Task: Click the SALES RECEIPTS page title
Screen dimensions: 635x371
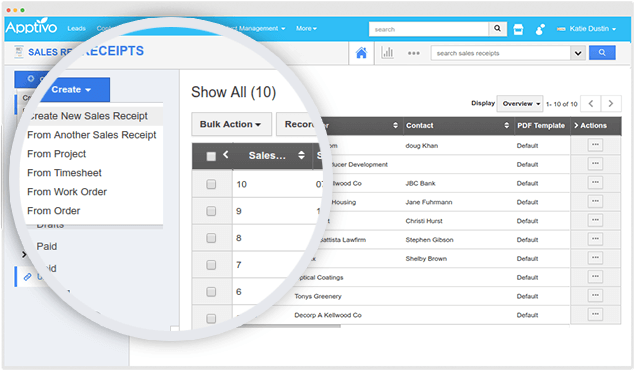Action: pos(86,51)
